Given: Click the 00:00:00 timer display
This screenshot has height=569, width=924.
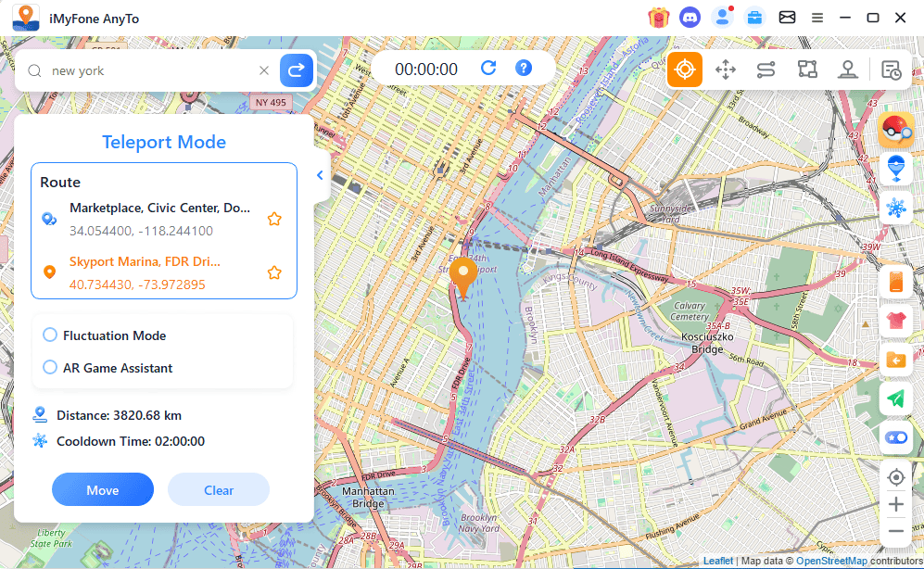Looking at the screenshot, I should click(x=426, y=70).
